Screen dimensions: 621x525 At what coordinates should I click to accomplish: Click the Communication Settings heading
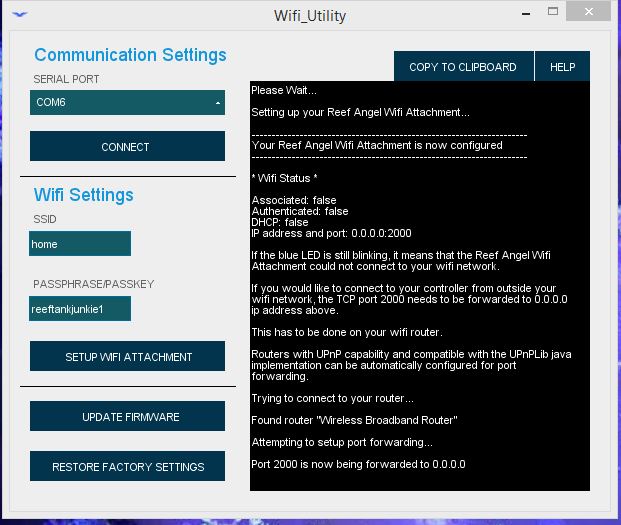[130, 55]
